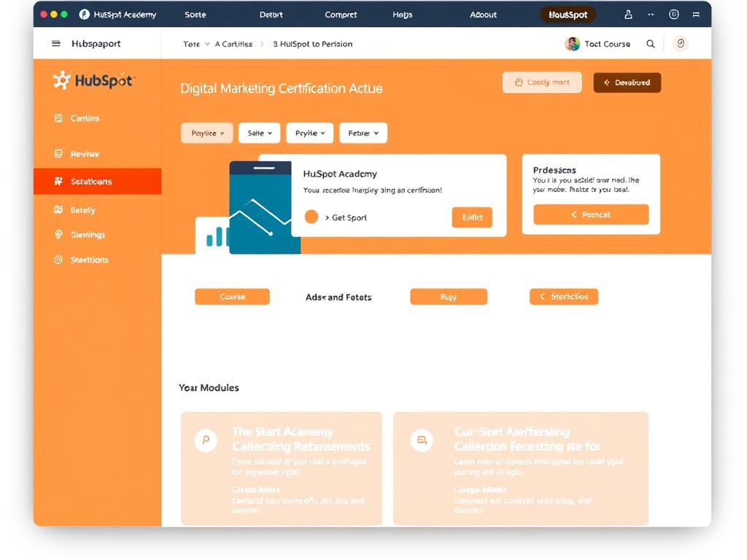Click the orange Exilict button

coord(472,217)
